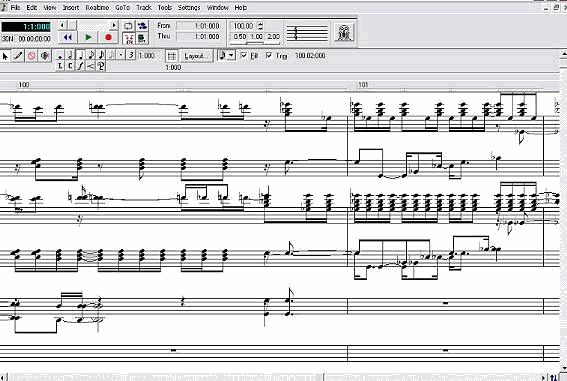Click the blue icon right of loop

(142, 26)
